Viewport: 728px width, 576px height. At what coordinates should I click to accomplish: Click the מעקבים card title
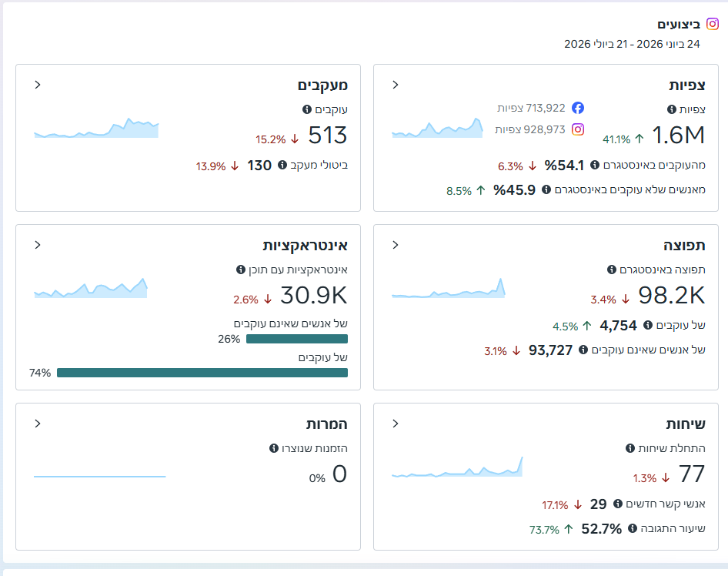tap(322, 85)
